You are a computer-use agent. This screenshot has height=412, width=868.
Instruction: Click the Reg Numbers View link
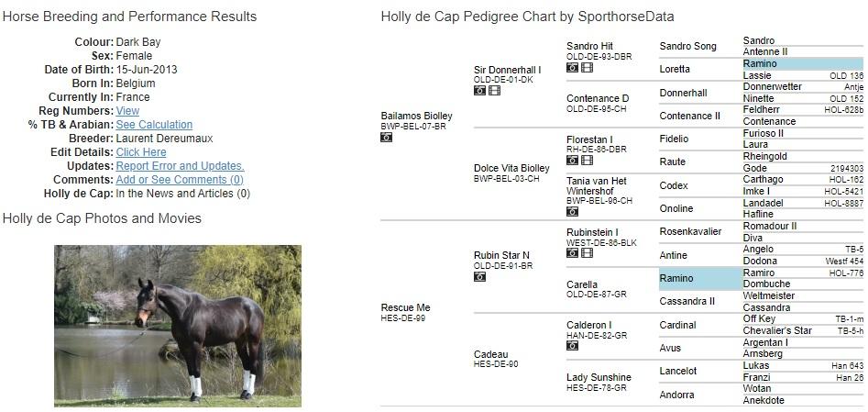point(127,111)
